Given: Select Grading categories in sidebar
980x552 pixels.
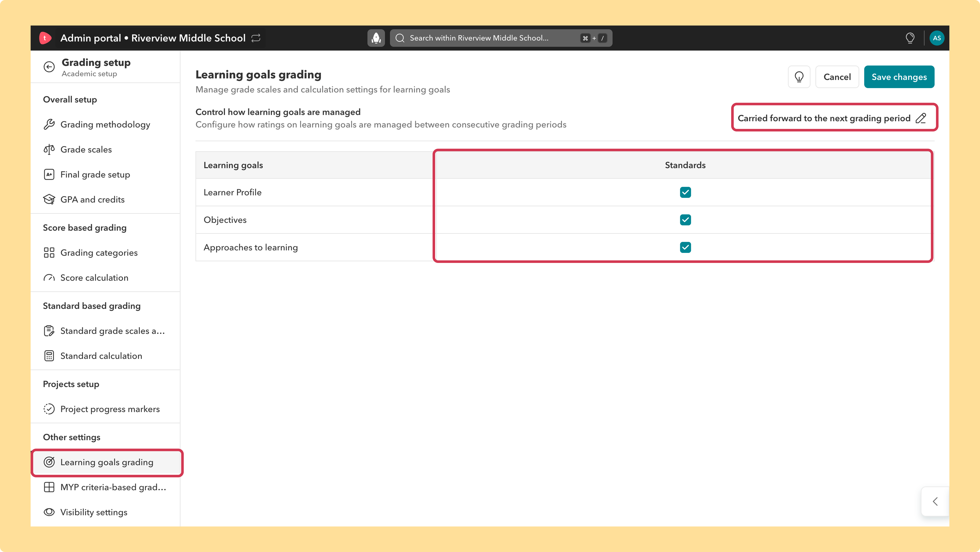Looking at the screenshot, I should click(105, 253).
